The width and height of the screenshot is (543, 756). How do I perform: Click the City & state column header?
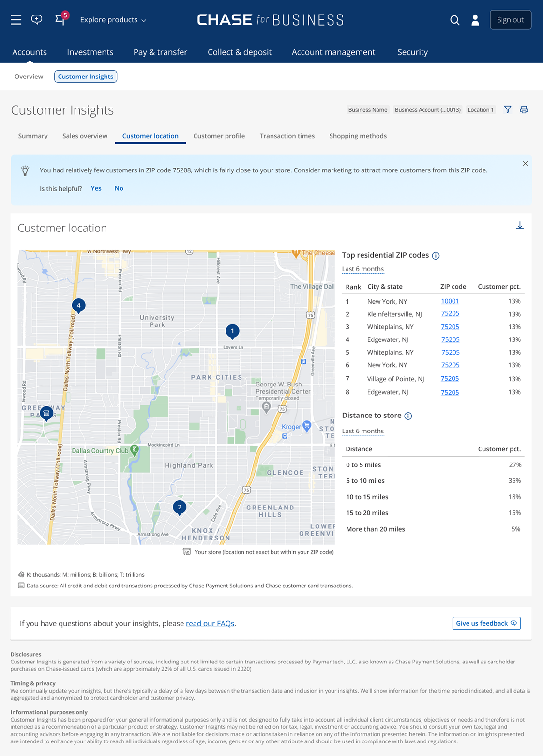385,287
